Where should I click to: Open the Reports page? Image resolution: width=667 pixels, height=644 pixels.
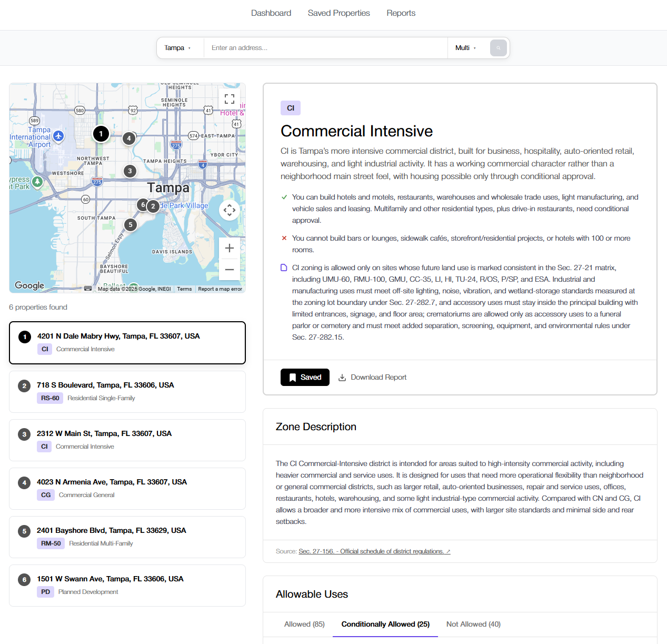pyautogui.click(x=401, y=13)
